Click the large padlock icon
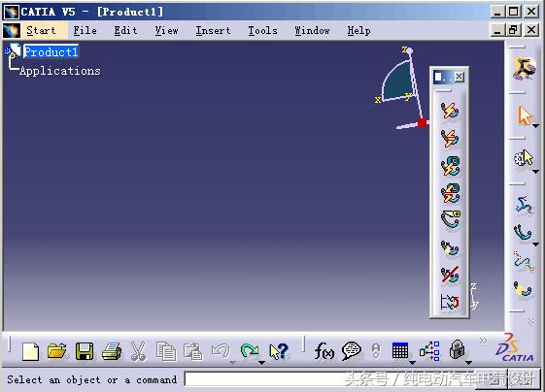The height and width of the screenshot is (392, 545). (x=457, y=349)
